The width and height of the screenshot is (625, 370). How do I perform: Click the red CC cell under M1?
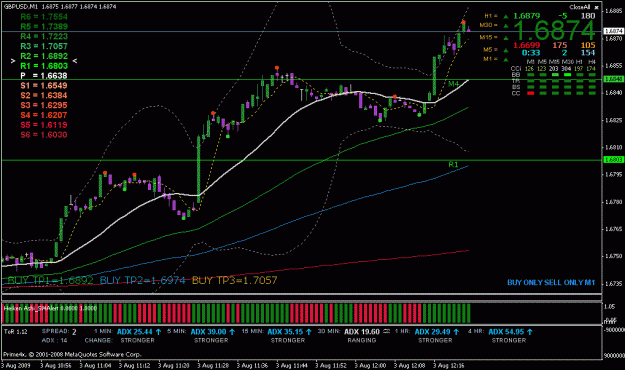pos(530,93)
